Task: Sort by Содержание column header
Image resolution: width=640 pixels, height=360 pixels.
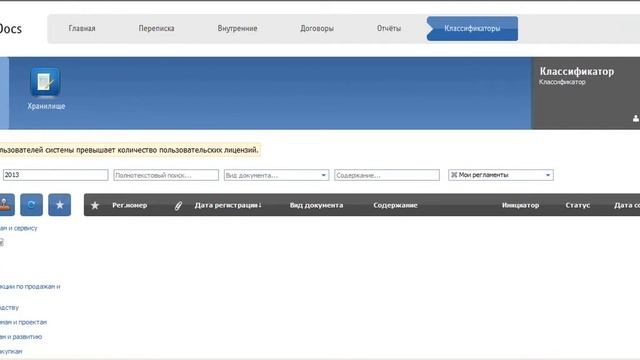Action: (x=395, y=205)
